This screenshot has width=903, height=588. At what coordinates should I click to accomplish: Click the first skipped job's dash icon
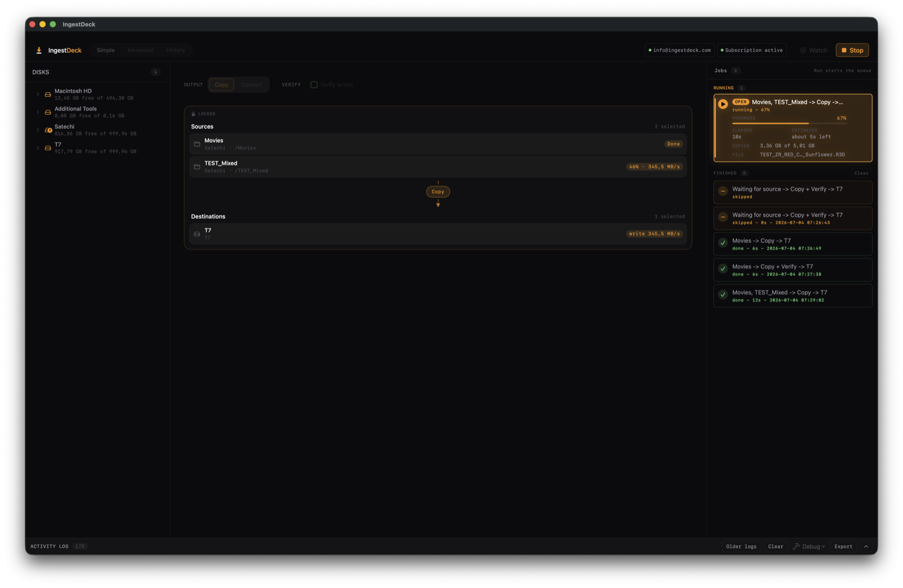(x=723, y=191)
